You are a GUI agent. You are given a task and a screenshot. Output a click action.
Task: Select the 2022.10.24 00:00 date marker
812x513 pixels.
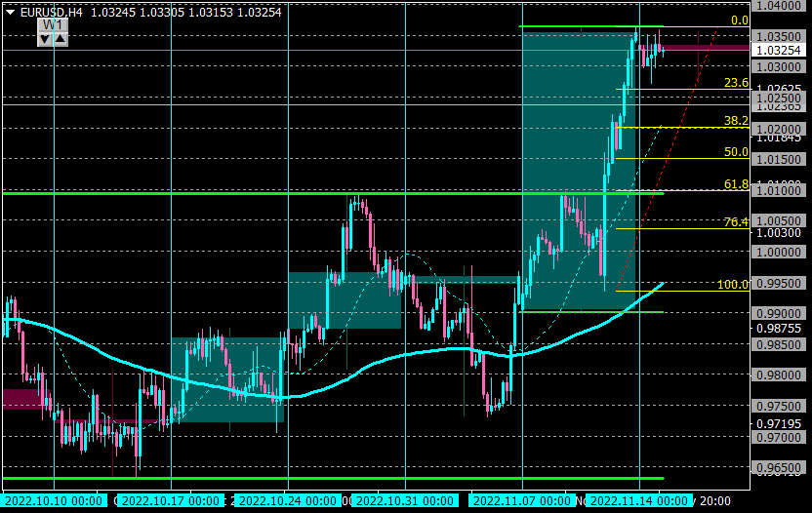[x=288, y=500]
